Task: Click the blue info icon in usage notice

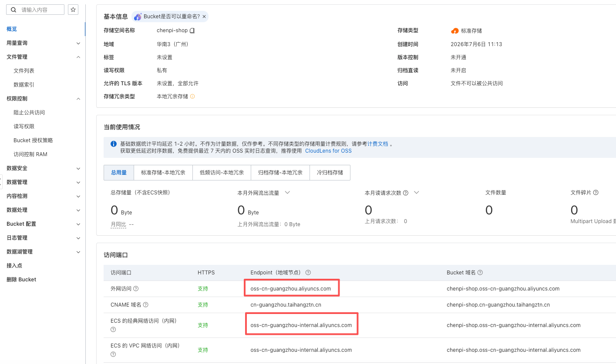Action: click(x=114, y=144)
